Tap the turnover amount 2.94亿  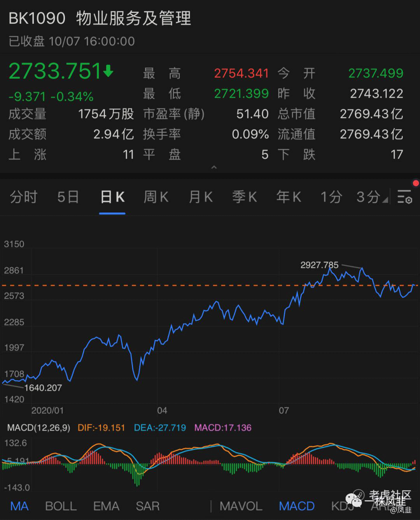pos(114,134)
